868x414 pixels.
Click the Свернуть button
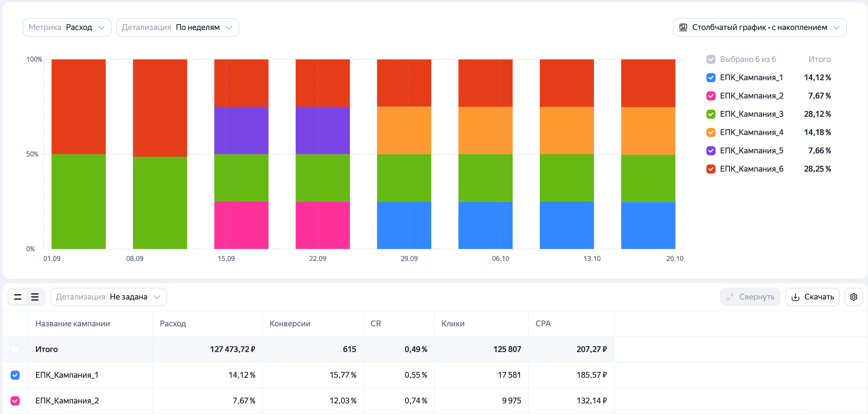(750, 297)
